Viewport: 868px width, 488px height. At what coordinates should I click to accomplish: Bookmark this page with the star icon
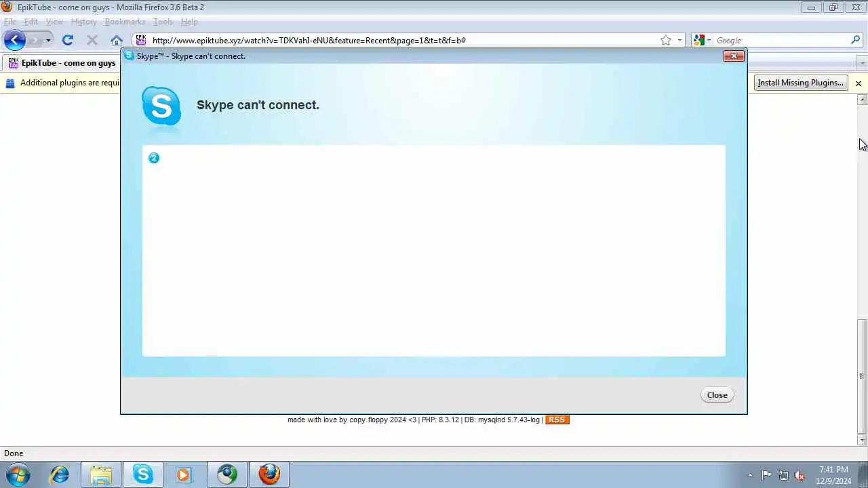(x=666, y=40)
